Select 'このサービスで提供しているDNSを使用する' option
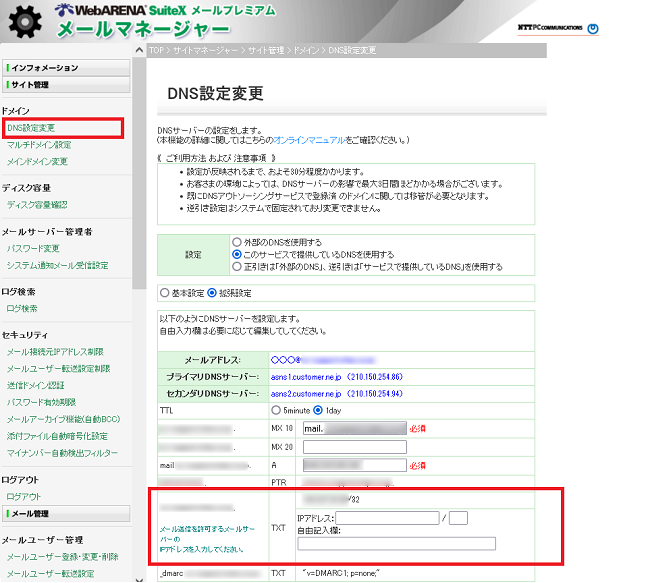Screen dimensions: 650x583 pyautogui.click(x=237, y=254)
